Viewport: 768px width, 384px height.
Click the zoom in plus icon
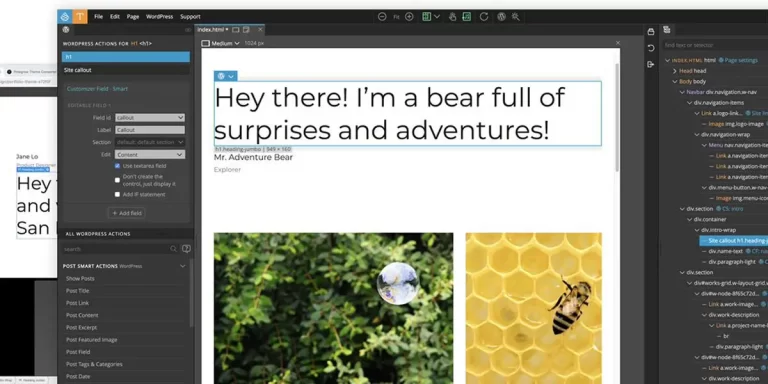click(409, 17)
